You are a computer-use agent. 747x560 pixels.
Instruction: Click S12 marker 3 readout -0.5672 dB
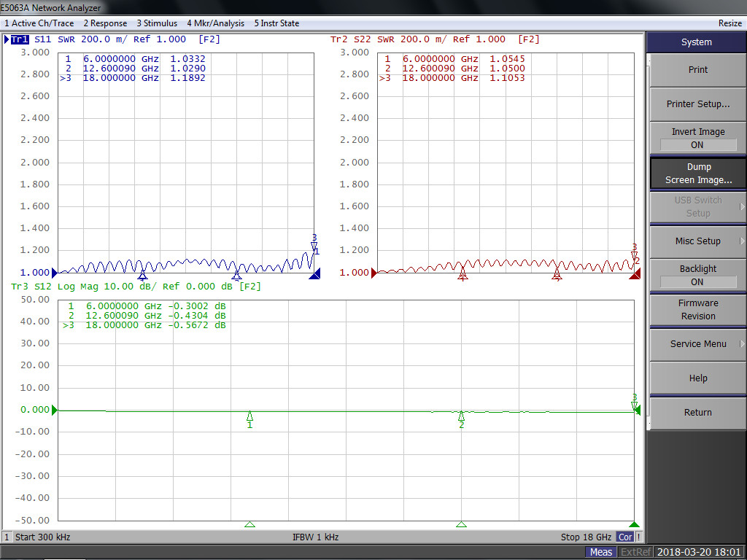[x=197, y=325]
